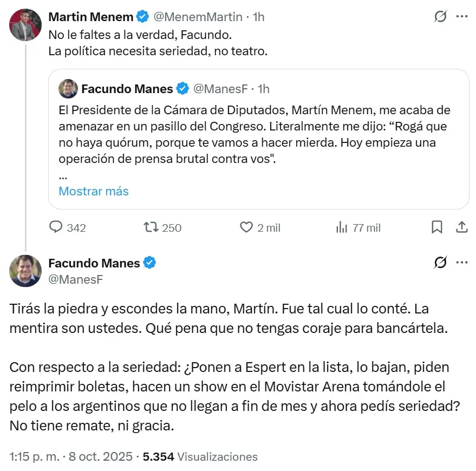Open Grok analysis for Facundo Manes's reply
This screenshot has height=471, width=476.
(440, 263)
